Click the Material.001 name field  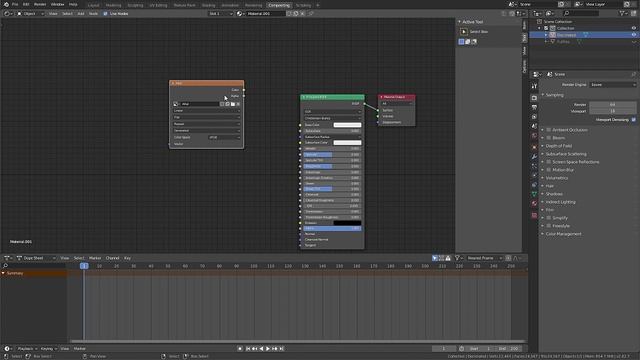click(265, 13)
